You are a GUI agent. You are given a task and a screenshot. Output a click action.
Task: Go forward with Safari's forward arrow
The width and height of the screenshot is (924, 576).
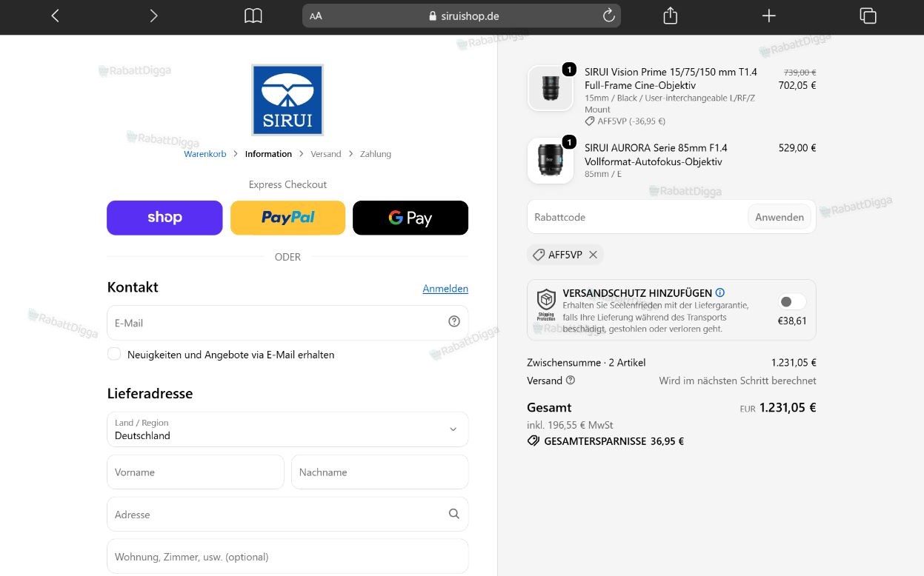click(x=153, y=16)
